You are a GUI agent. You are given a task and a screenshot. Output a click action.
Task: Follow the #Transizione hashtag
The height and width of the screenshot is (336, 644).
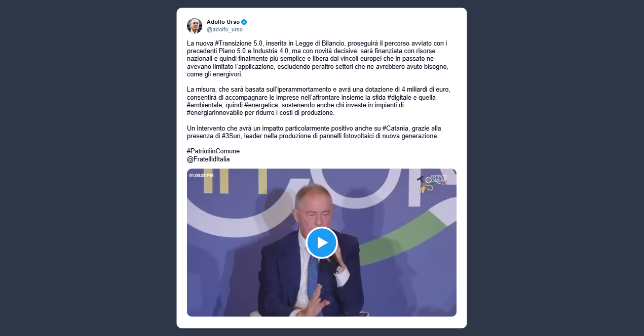point(233,44)
